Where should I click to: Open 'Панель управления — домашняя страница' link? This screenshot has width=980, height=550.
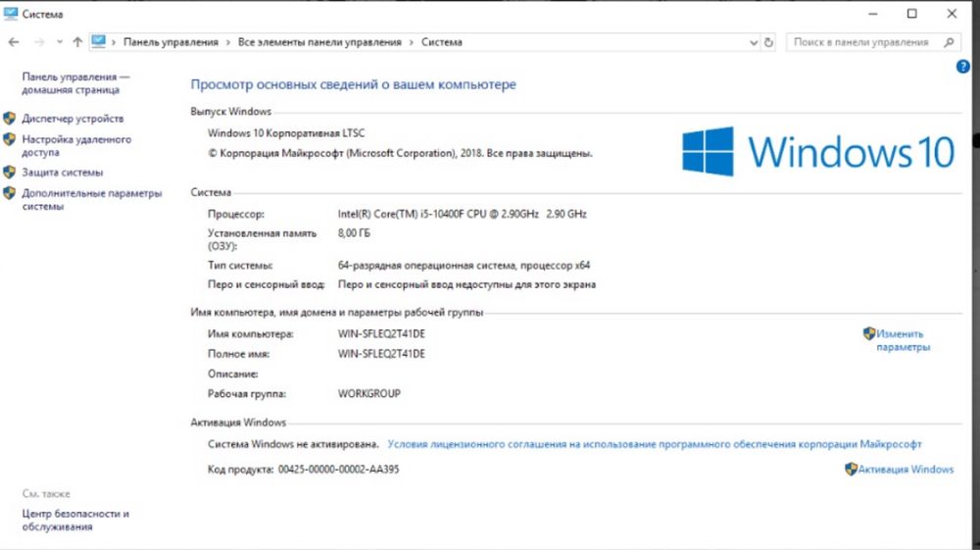coord(75,83)
